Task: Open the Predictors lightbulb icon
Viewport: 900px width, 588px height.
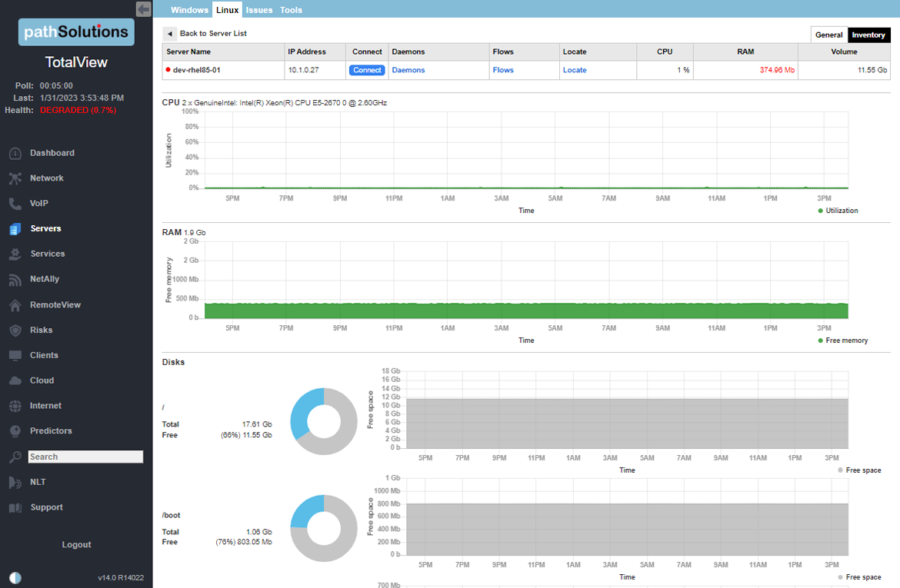Action: coord(15,431)
